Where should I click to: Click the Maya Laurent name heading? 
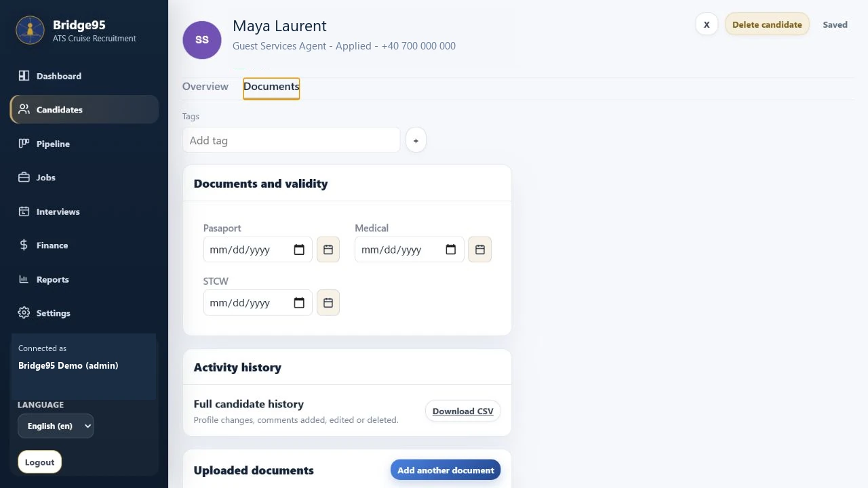tap(279, 26)
